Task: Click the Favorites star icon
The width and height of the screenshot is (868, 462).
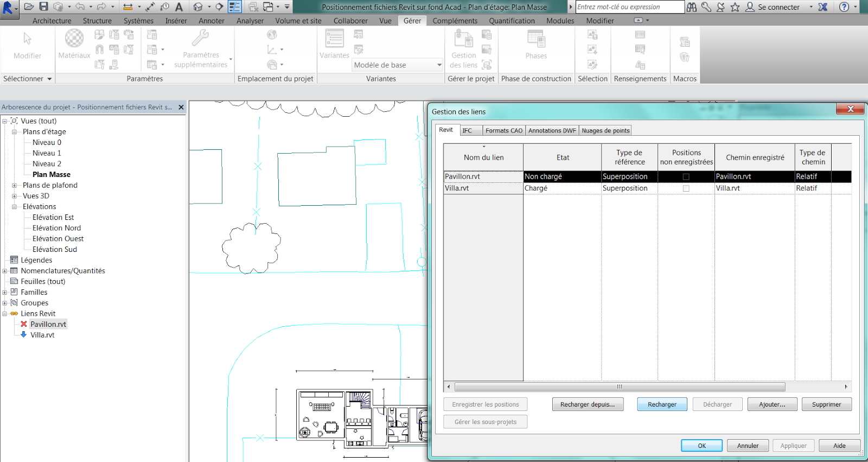Action: (735, 7)
